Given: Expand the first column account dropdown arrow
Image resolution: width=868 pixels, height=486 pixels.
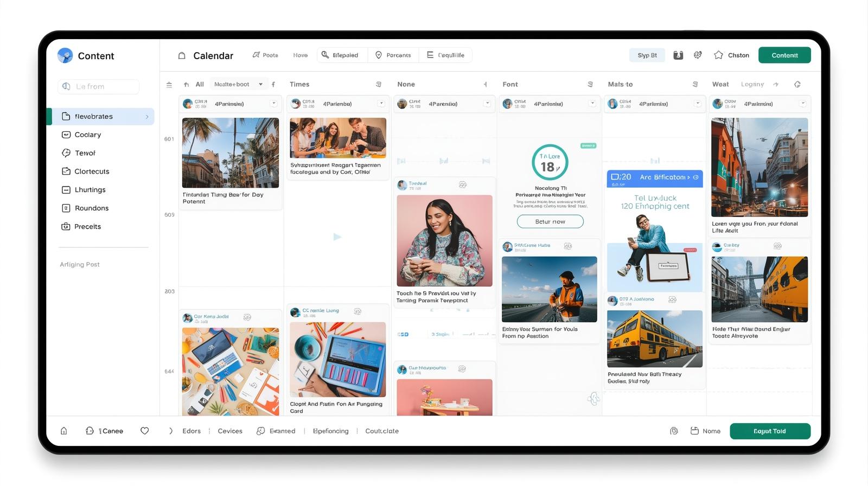Looking at the screenshot, I should click(x=273, y=104).
